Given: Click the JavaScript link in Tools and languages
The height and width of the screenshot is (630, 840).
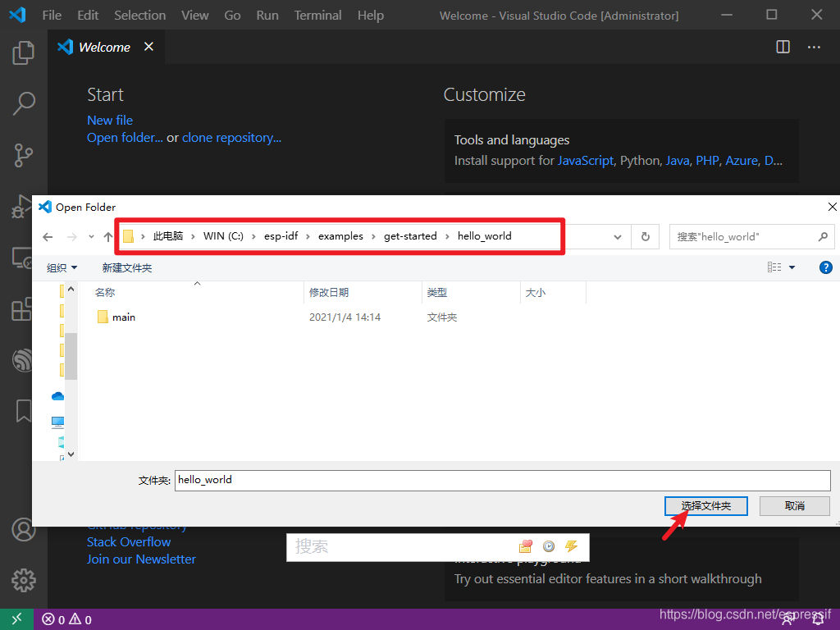Looking at the screenshot, I should point(586,161).
